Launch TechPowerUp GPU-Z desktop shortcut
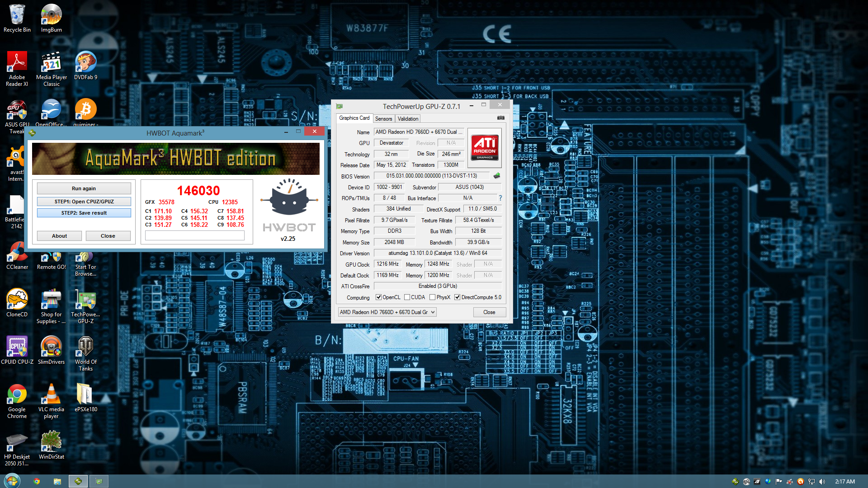Screen dimensions: 868x488 click(85, 306)
